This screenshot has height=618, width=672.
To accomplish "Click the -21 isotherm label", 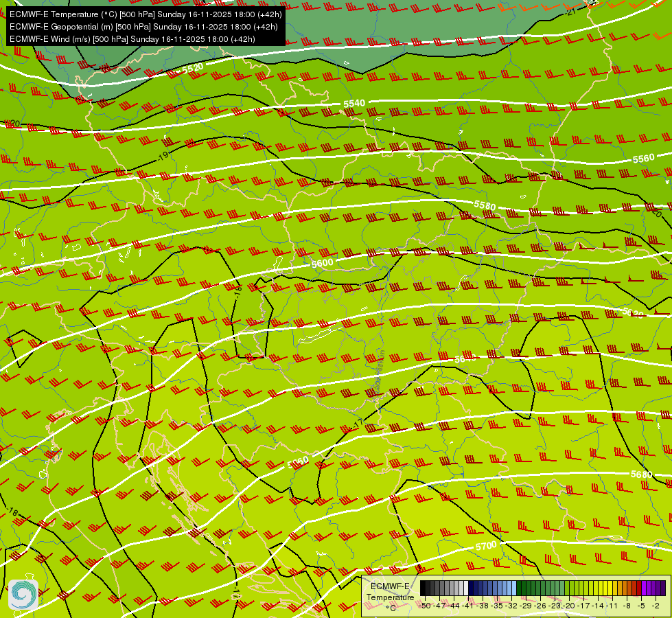I will (570, 12).
